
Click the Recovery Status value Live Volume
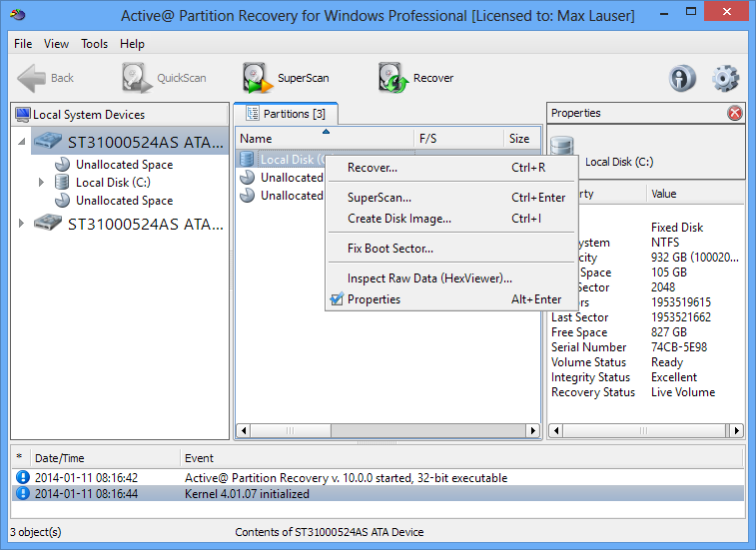pyautogui.click(x=683, y=392)
